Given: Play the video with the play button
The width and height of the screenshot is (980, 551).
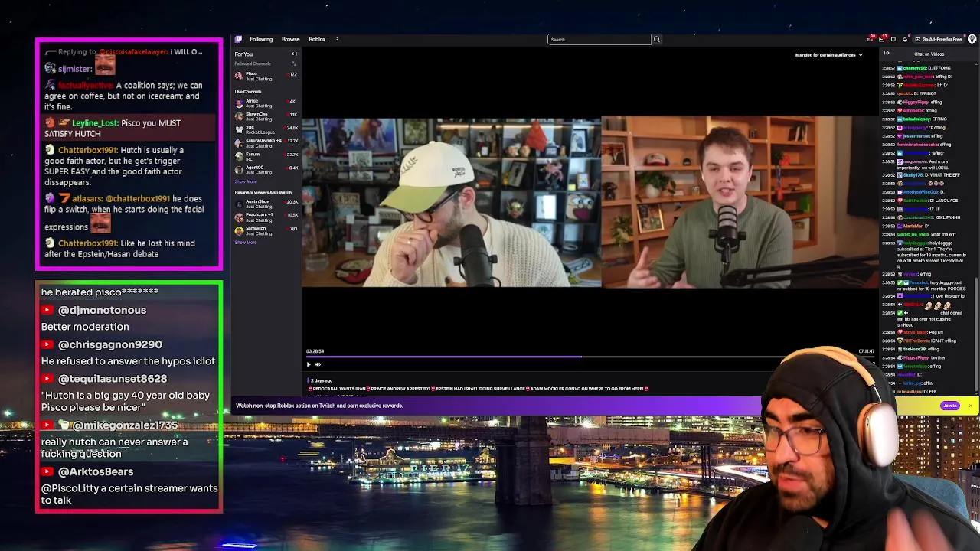Looking at the screenshot, I should (x=309, y=364).
